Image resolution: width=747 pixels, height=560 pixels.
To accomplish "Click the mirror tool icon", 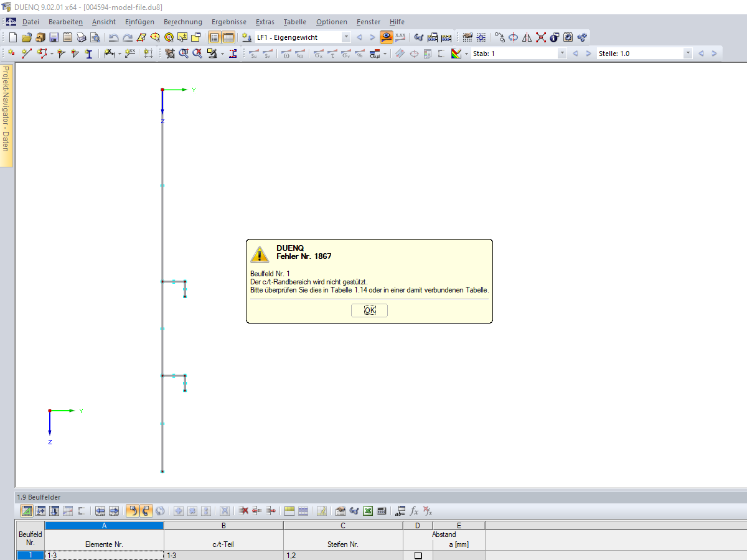I will [x=527, y=37].
